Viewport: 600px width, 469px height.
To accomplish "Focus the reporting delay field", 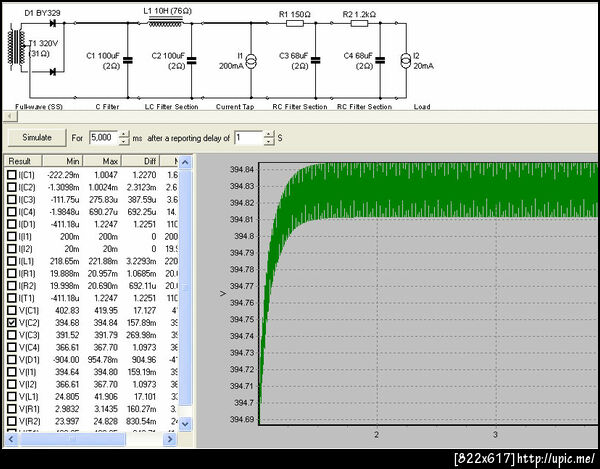I will [249, 138].
